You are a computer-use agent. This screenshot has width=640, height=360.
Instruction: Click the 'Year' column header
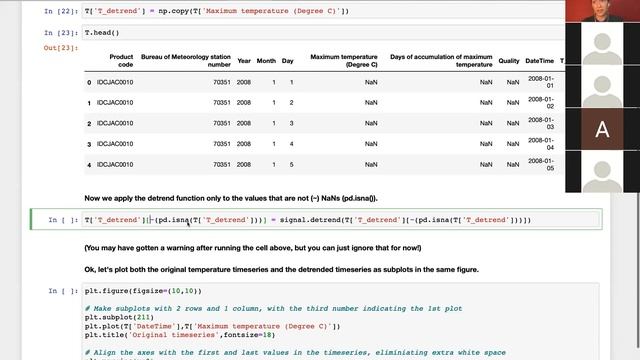[244, 61]
